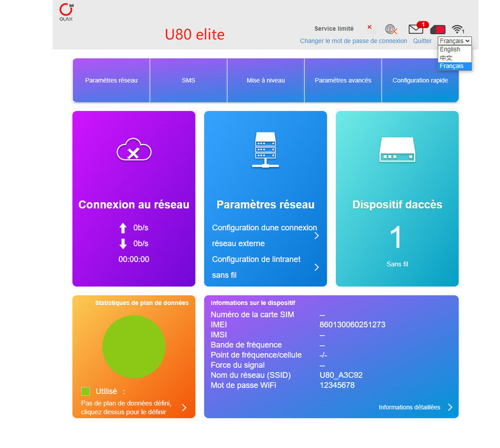Screen dimensions: 500x448
Task: Click the server network settings icon
Action: [x=265, y=150]
